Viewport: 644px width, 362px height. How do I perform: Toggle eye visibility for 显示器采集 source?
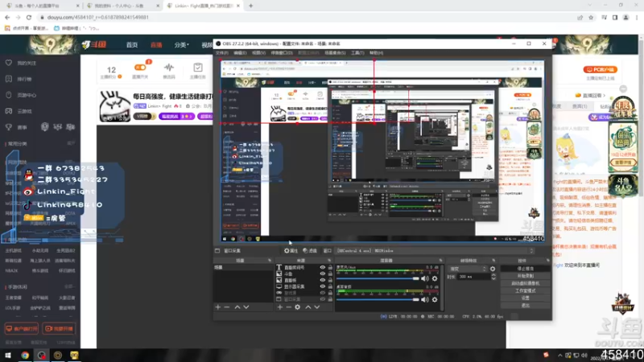[323, 286]
